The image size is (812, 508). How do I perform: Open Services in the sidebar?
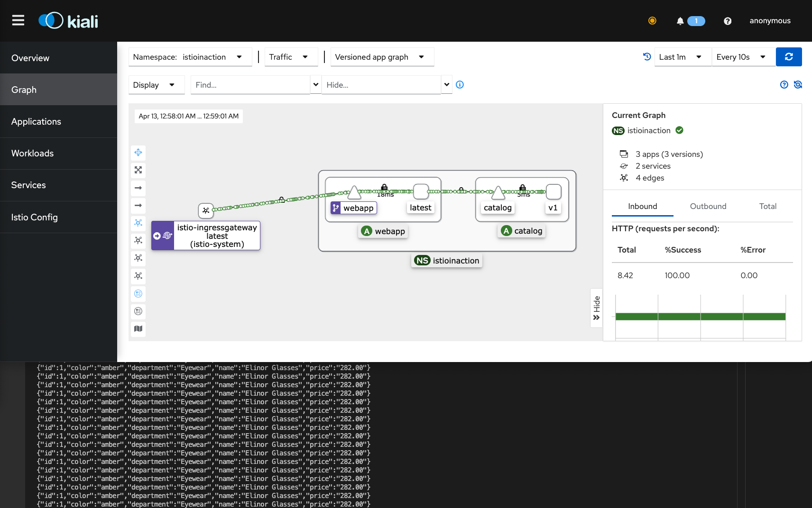58,185
